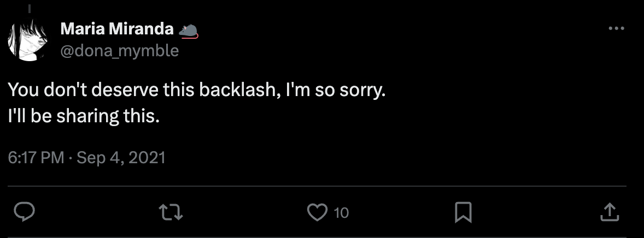This screenshot has width=644, height=238.
Task: Bookmark this tweet
Action: [463, 212]
